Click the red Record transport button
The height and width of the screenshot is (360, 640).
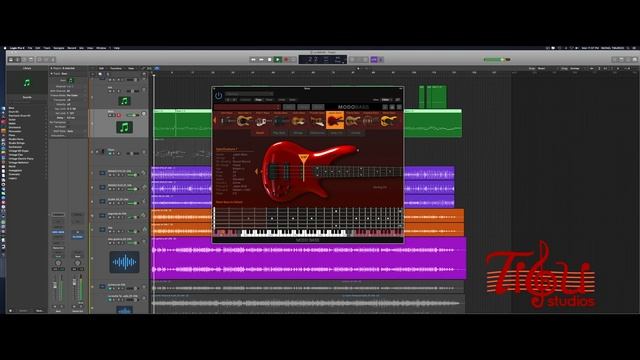(x=286, y=60)
